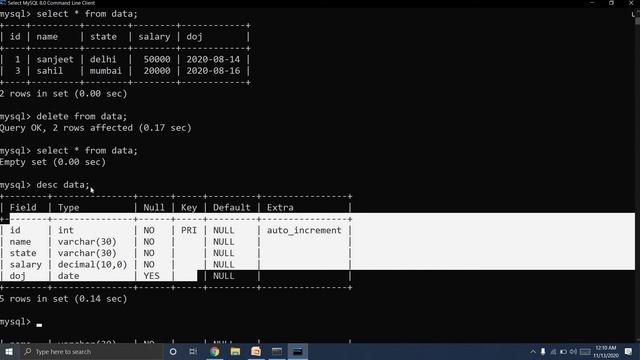640x360 pixels.
Task: Open the Action Center notifications icon
Action: pyautogui.click(x=628, y=351)
